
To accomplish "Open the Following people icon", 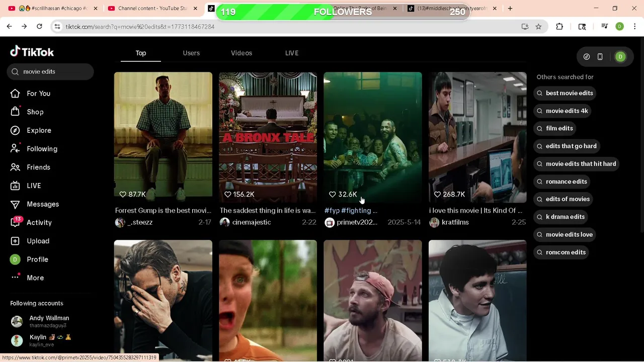I will coord(16,149).
